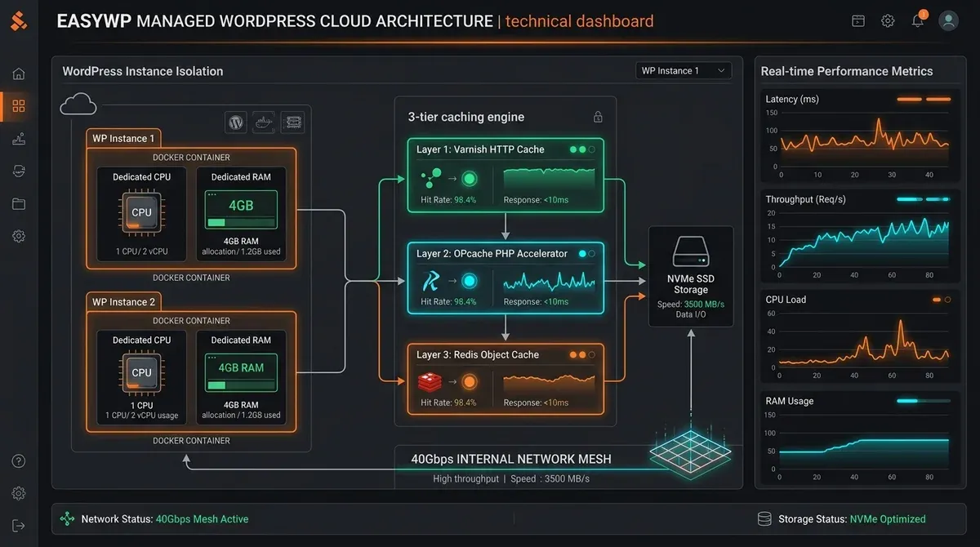Click the Layer 1: Varnish HTTP Cache title
The image size is (980, 547).
(480, 150)
